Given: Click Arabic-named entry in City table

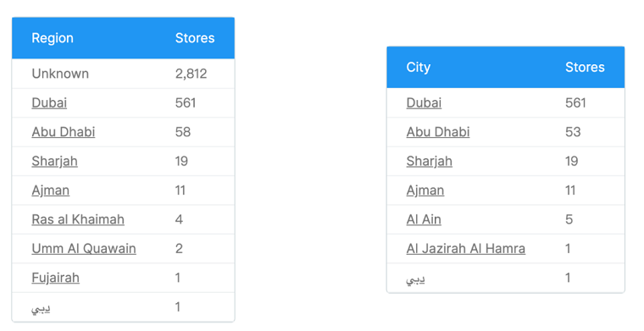Looking at the screenshot, I should (x=416, y=279).
